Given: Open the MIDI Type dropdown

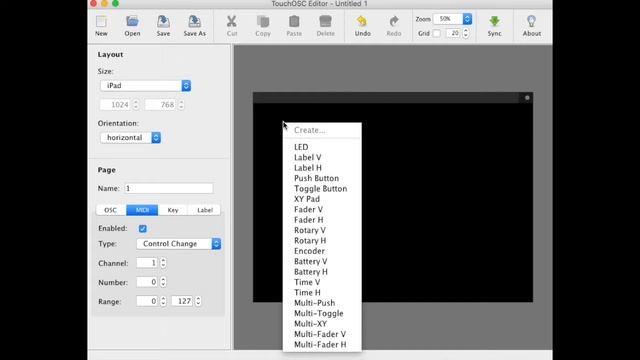Looking at the screenshot, I should click(179, 244).
